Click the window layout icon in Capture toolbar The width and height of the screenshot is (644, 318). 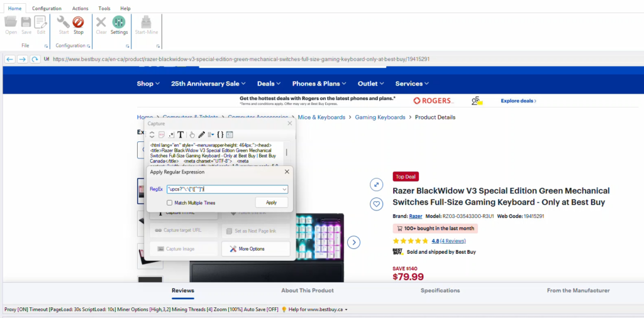point(230,134)
